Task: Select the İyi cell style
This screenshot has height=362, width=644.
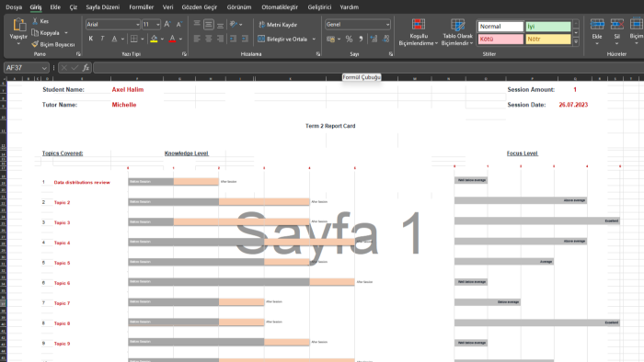Action: [x=548, y=27]
